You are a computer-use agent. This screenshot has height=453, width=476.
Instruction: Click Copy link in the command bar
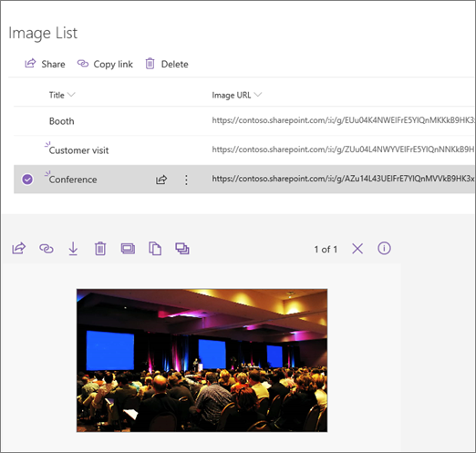pos(105,64)
